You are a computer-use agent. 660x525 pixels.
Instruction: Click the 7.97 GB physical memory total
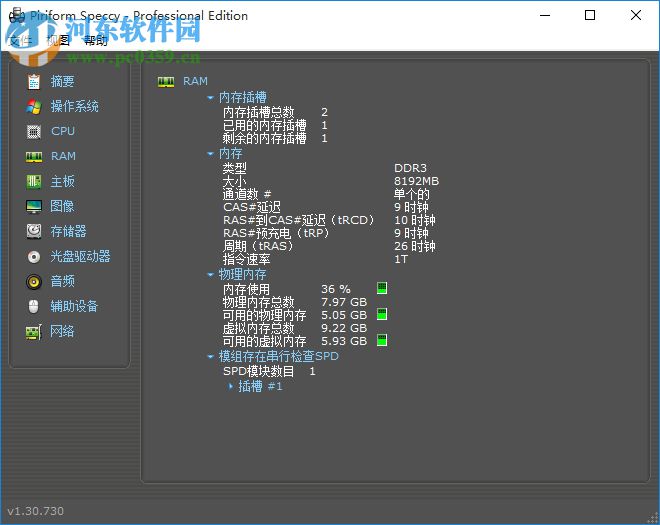(x=344, y=303)
